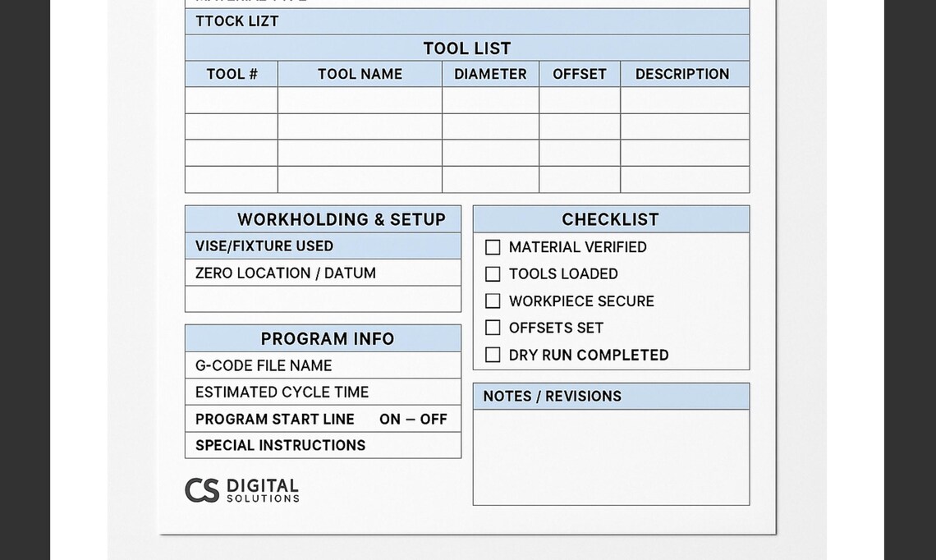Check the MATERIAL VERIFIED checkbox
Screen dimensions: 936x560
(493, 246)
